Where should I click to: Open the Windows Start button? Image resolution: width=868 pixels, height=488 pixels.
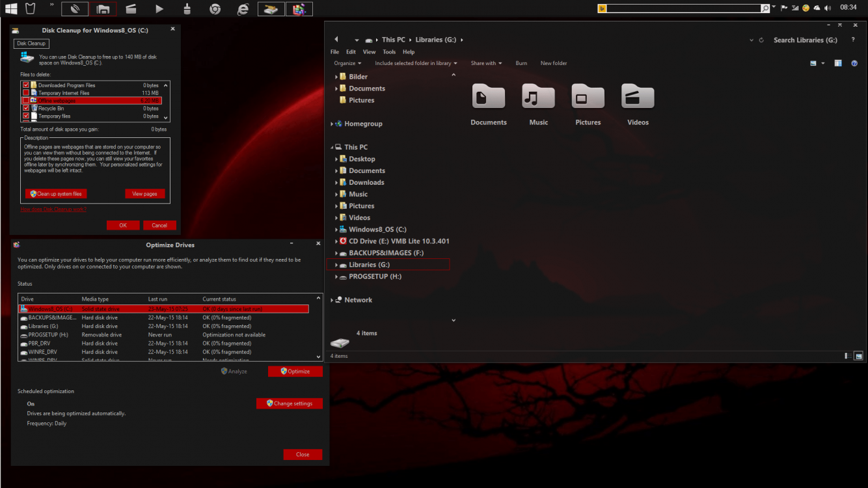pos(11,9)
